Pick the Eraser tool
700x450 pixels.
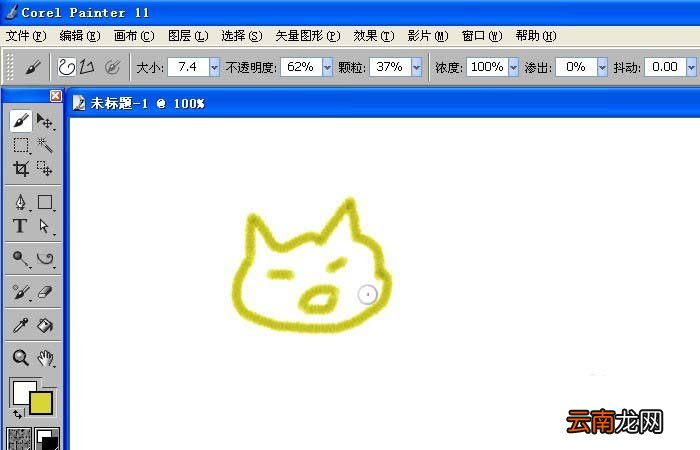click(x=45, y=292)
